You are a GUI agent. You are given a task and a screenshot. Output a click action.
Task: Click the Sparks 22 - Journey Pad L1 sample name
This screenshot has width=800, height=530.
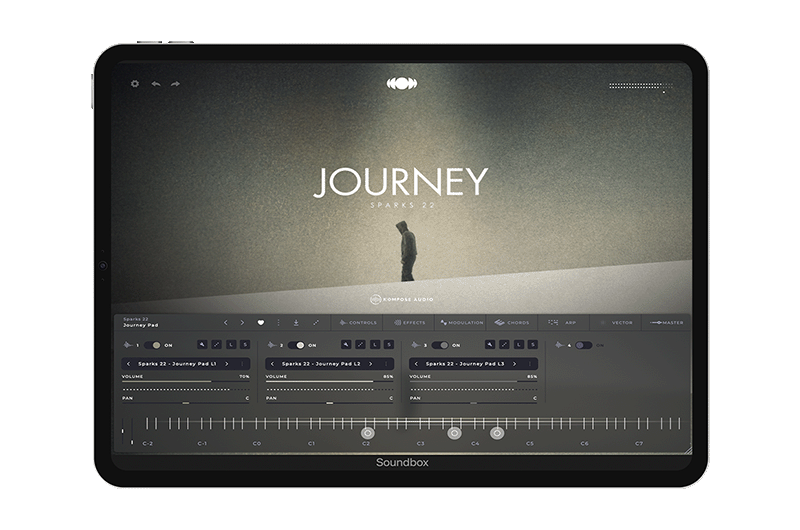click(177, 364)
